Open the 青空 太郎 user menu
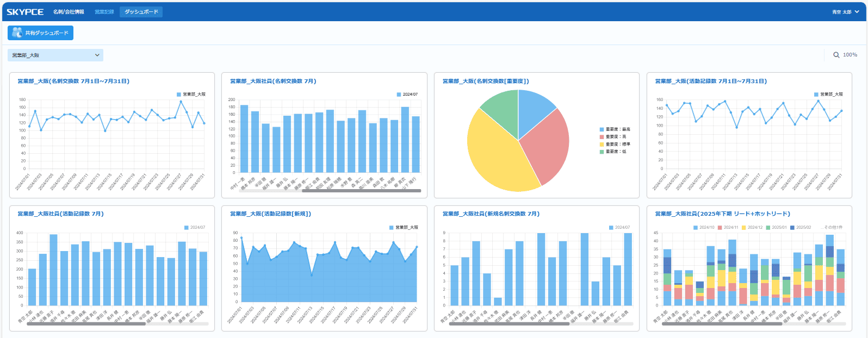 [x=845, y=12]
